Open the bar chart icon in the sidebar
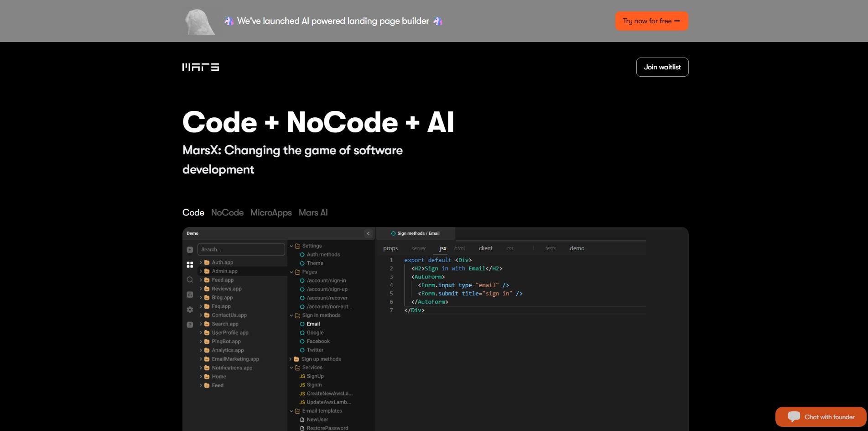Image resolution: width=868 pixels, height=431 pixels. (190, 295)
